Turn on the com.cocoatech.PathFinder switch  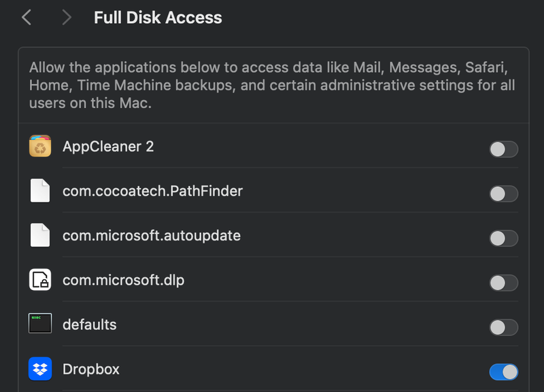(503, 194)
